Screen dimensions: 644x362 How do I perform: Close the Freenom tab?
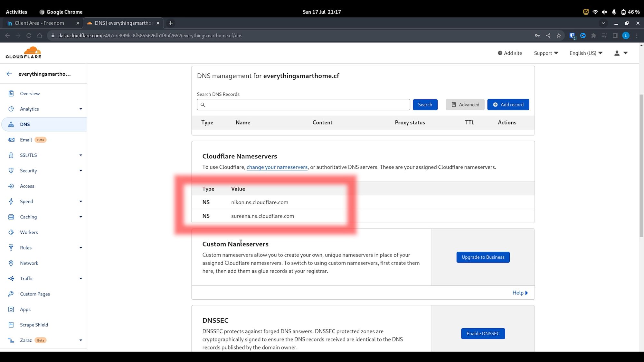[77, 23]
